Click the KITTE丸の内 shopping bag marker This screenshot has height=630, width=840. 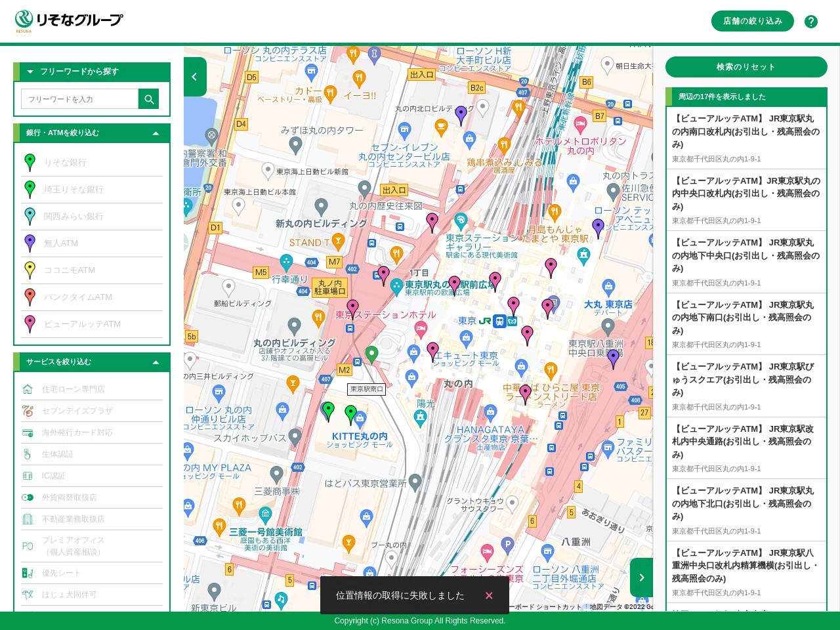(x=360, y=419)
